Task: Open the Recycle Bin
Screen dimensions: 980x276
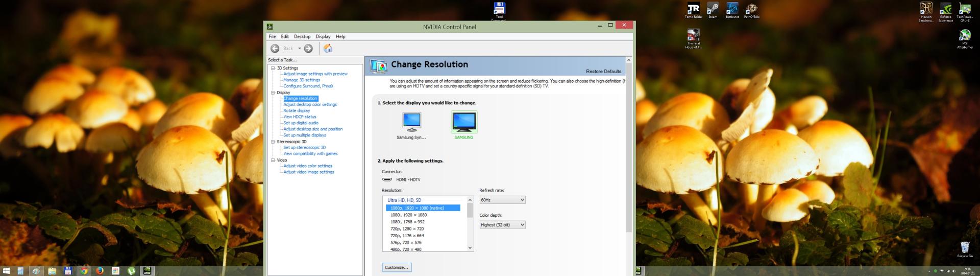Action: (965, 249)
